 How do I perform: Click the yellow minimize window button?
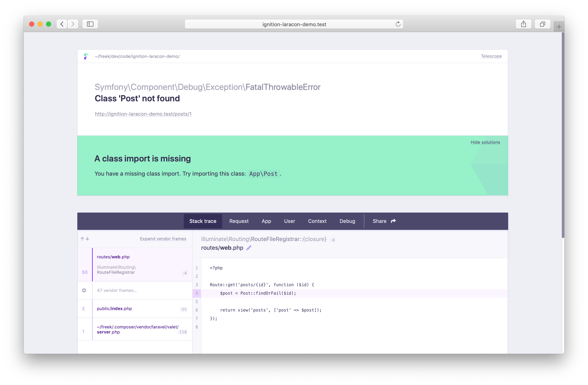pos(40,24)
